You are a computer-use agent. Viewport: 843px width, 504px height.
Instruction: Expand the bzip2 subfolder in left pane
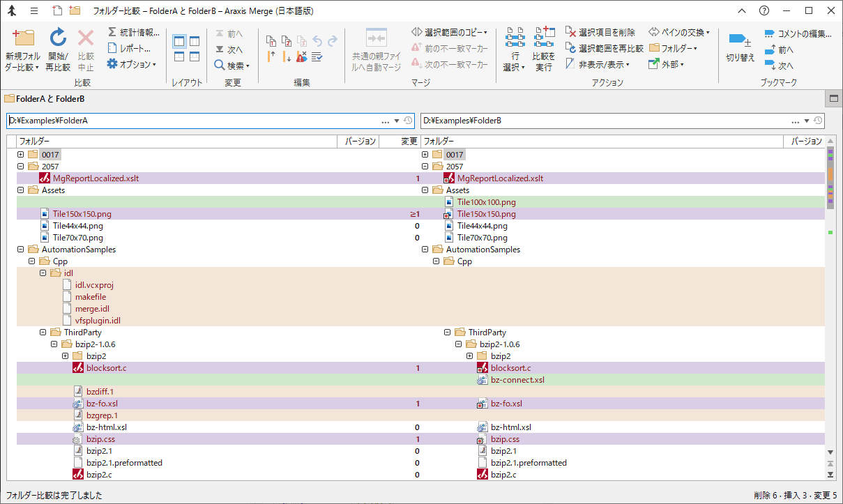pos(66,356)
